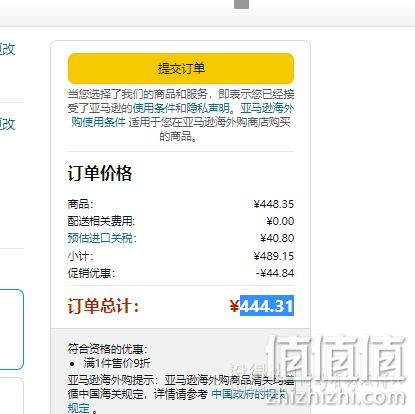Viewport: 415px width, 414px height.
Task: Click the 订单价格 heading
Action: pyautogui.click(x=100, y=173)
